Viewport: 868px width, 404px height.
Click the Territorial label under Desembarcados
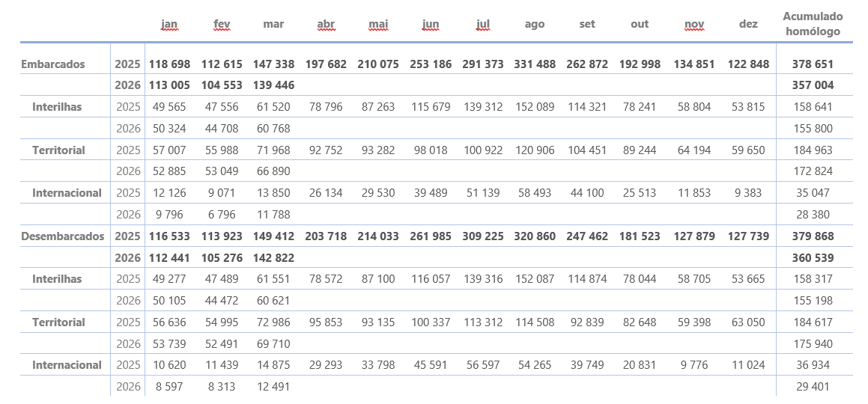pyautogui.click(x=58, y=322)
